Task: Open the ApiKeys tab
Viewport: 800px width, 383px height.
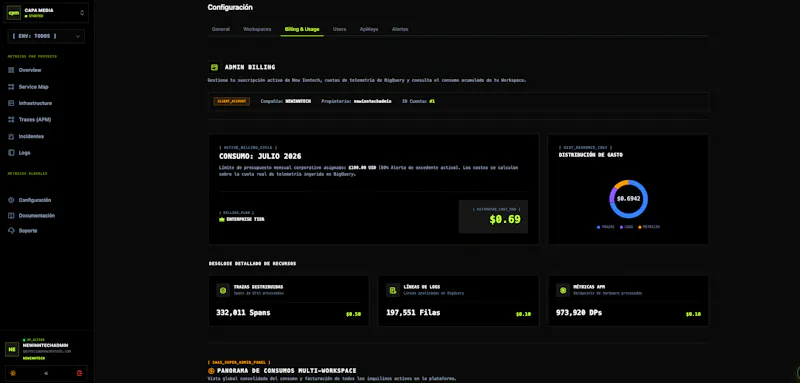Action: (x=369, y=29)
